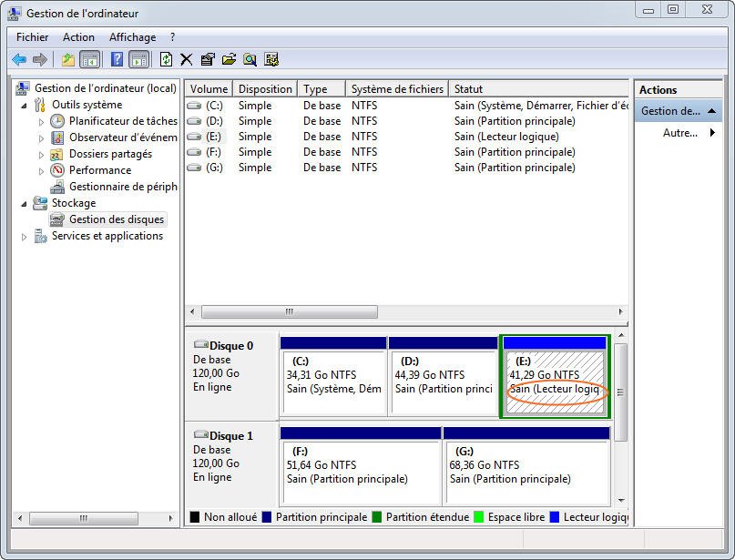This screenshot has width=735, height=560.
Task: Toggle the console tree pane button
Action: click(x=89, y=59)
